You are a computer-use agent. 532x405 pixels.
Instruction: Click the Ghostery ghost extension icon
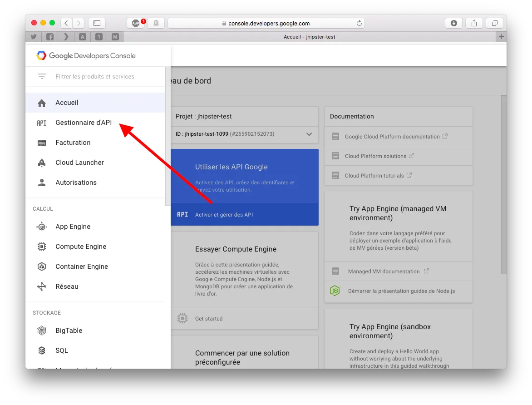pos(156,23)
